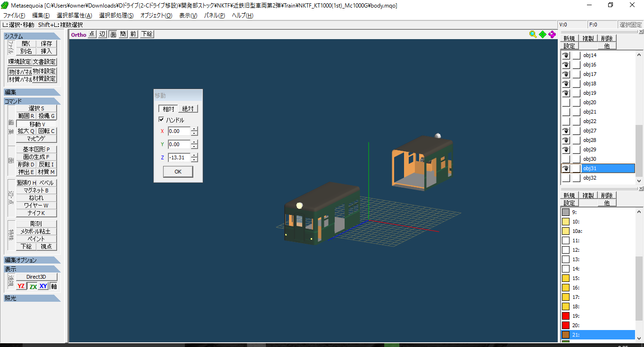
Task: Toggle lock box for obj17
Action: click(x=576, y=74)
